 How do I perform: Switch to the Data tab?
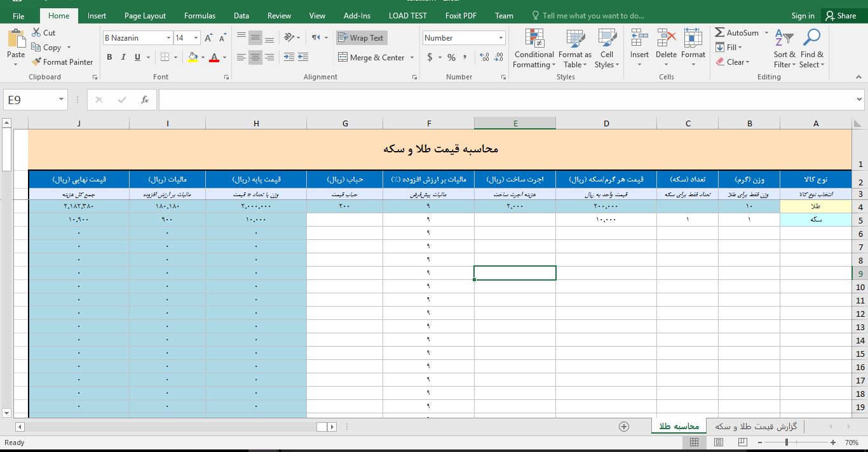tap(241, 16)
